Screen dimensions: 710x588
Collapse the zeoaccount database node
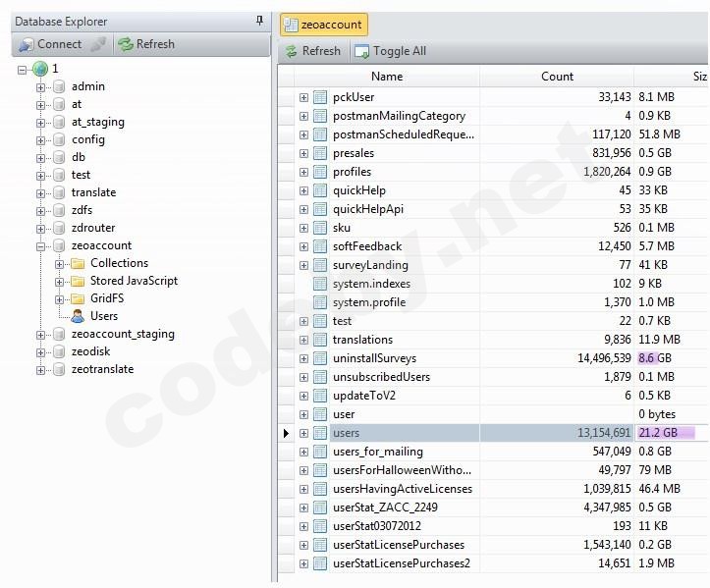pos(40,246)
